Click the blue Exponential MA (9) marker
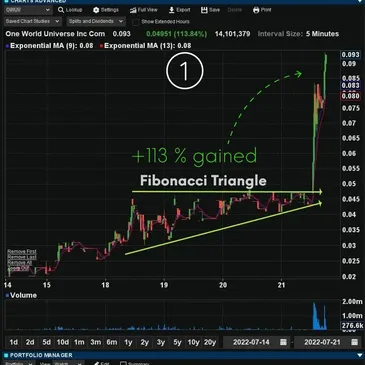The width and height of the screenshot is (365, 365). (x=7, y=46)
